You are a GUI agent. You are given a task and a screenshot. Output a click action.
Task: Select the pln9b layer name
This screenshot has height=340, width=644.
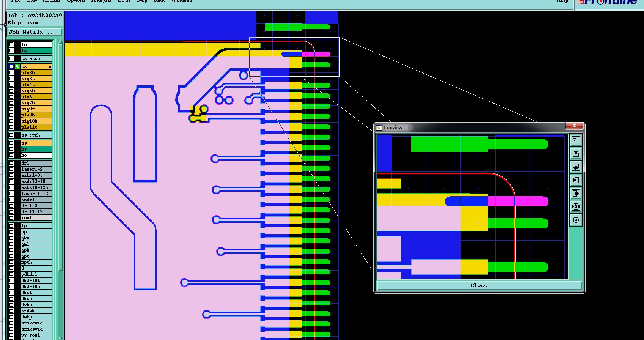36,115
